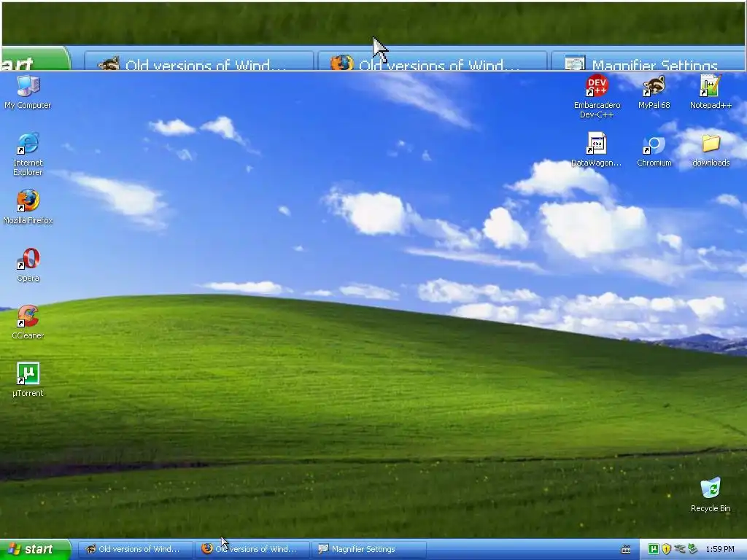Switch to the MyPal raccoon taskbar window
Image resolution: width=747 pixels, height=560 pixels.
tap(136, 549)
